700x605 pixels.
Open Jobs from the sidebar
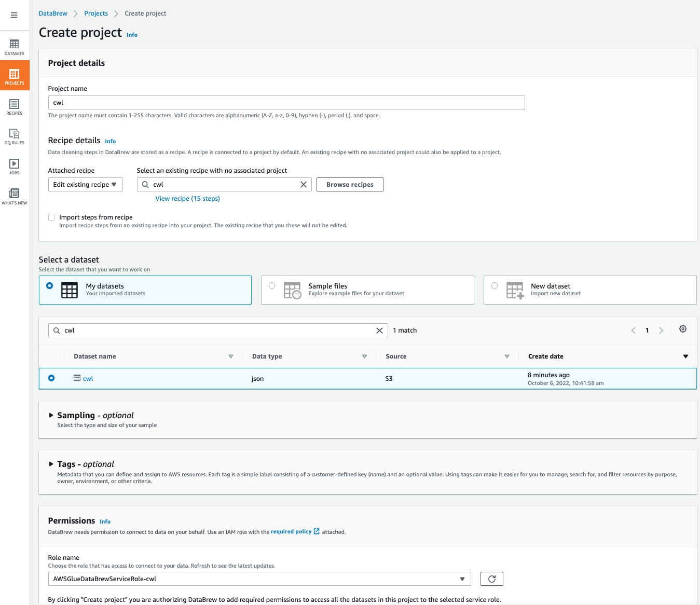point(15,167)
